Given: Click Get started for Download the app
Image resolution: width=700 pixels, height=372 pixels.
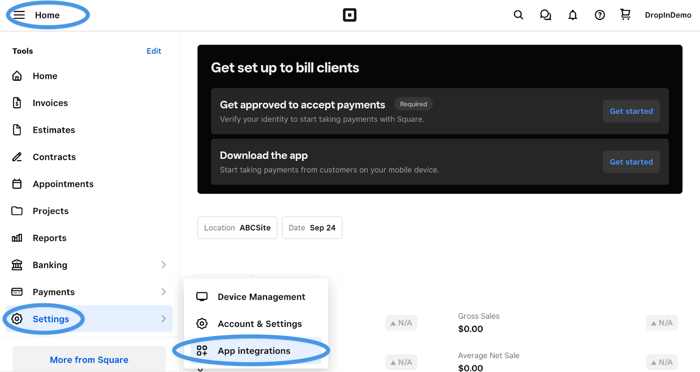Looking at the screenshot, I should click(631, 162).
